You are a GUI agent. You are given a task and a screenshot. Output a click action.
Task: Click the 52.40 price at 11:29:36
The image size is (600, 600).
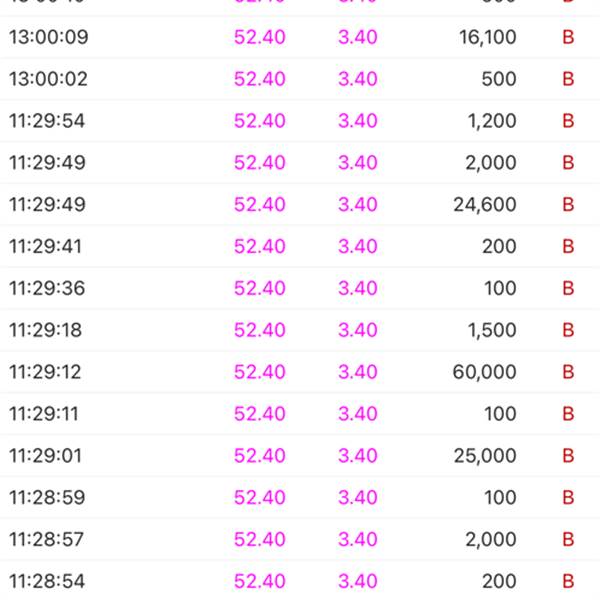(x=259, y=289)
